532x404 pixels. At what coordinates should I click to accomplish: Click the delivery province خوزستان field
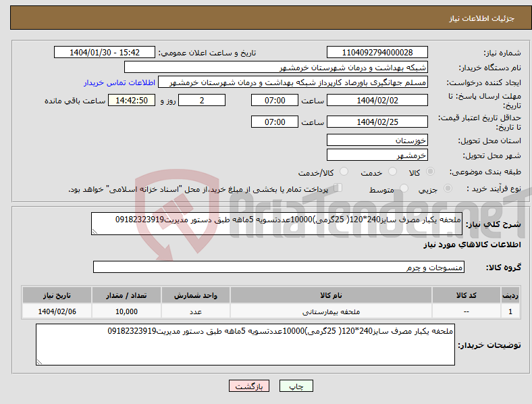point(377,140)
